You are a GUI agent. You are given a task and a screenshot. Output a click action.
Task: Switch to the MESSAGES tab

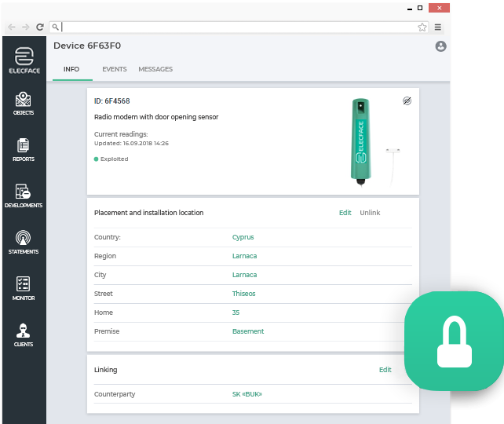tap(155, 69)
